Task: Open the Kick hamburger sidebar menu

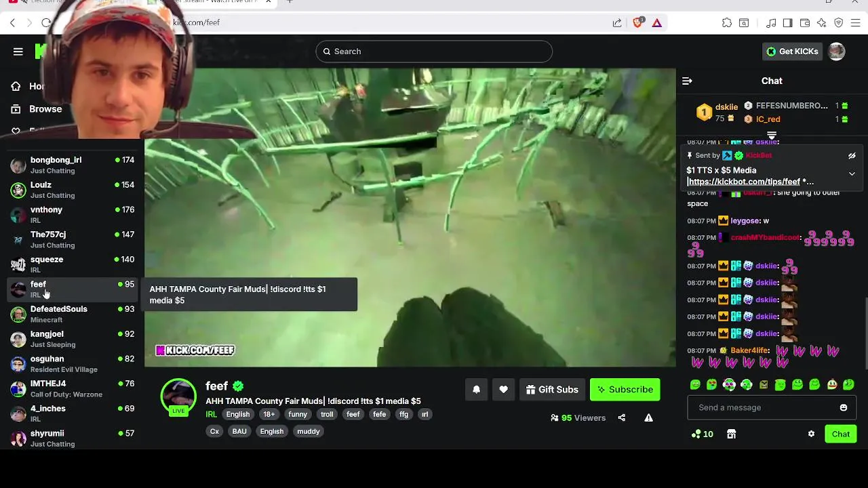Action: (18, 52)
